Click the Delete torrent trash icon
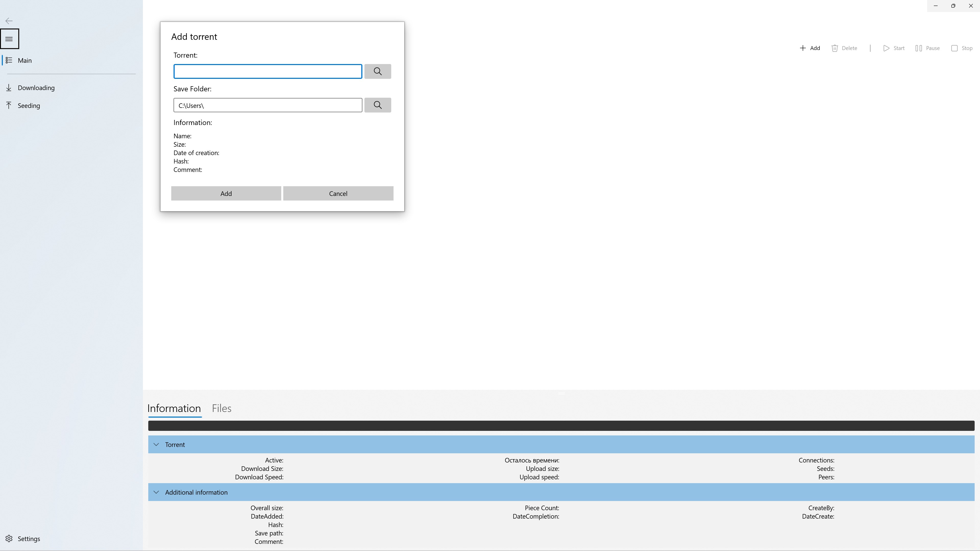Viewport: 980px width, 551px height. tap(836, 48)
